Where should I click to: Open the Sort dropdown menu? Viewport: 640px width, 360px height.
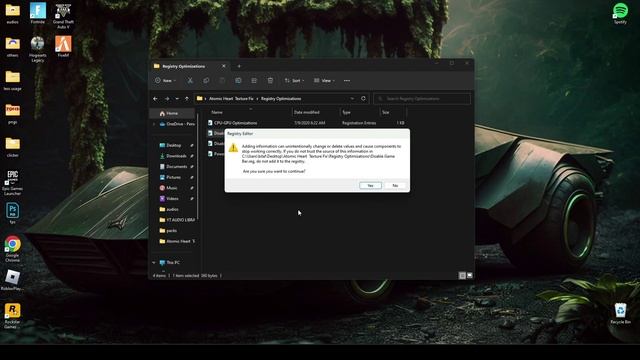click(294, 80)
